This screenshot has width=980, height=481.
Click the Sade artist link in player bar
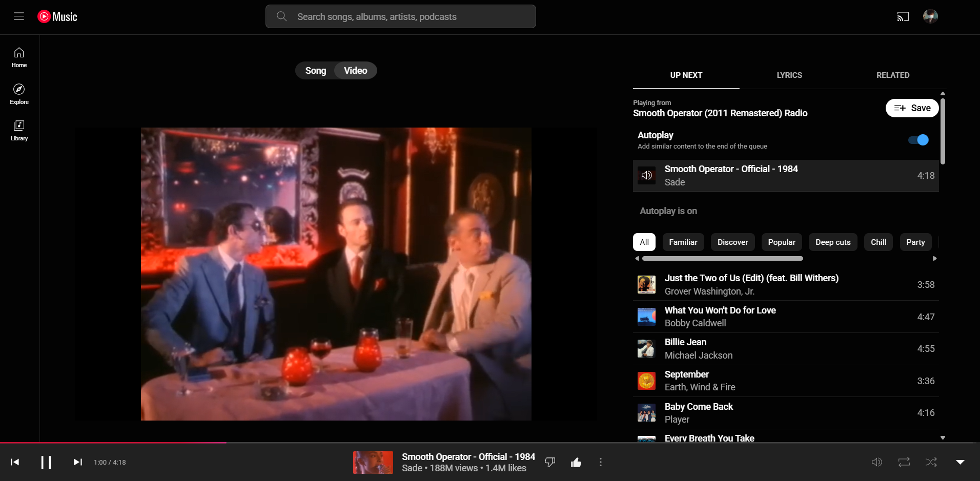[412, 468]
